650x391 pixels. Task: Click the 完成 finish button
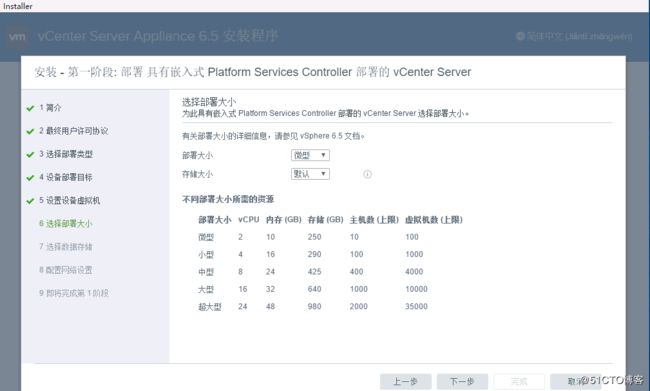click(519, 381)
